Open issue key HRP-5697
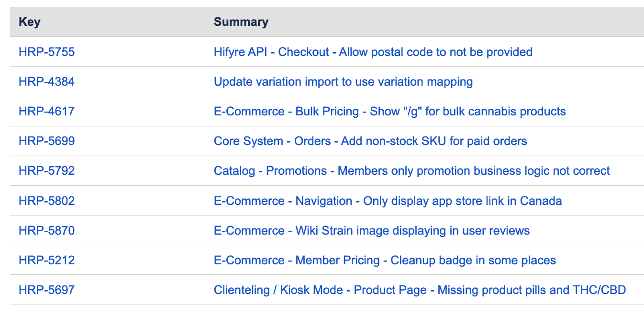644x317 pixels. 46,290
